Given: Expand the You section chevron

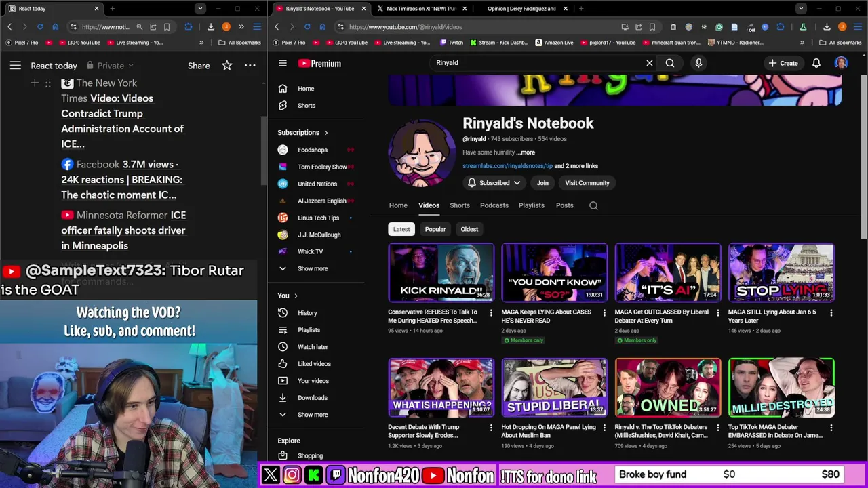Looking at the screenshot, I should coord(296,296).
